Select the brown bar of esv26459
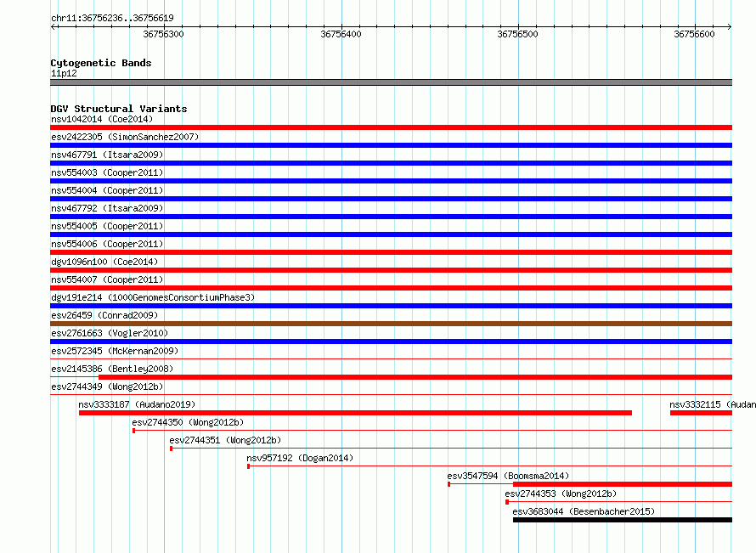Screen dimensions: 756x553 click(x=391, y=324)
